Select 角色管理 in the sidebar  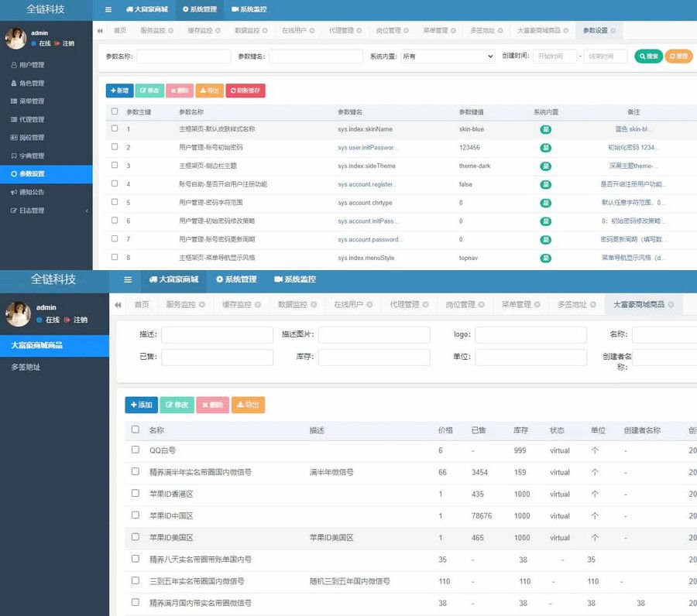tap(34, 83)
